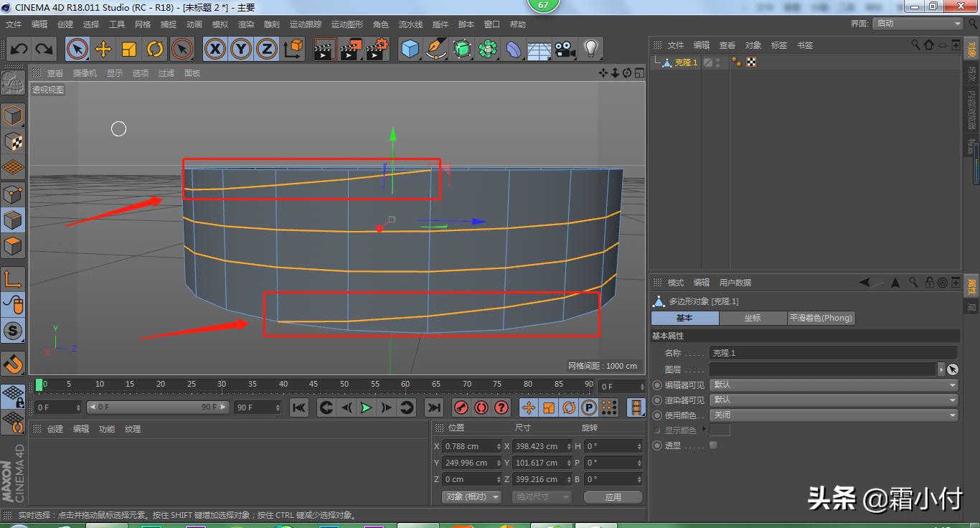Enable the 透显 checkbox in Basic properties

(712, 445)
